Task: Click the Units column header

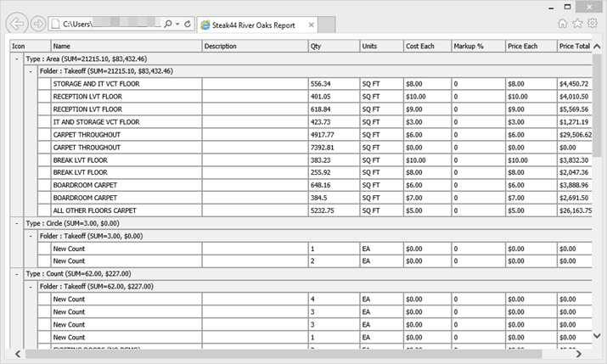Action: pos(382,46)
